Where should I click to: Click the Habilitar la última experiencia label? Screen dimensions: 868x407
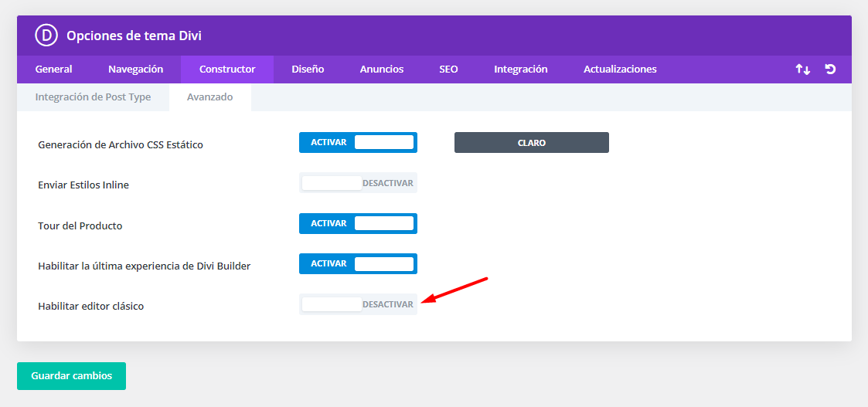coord(145,266)
